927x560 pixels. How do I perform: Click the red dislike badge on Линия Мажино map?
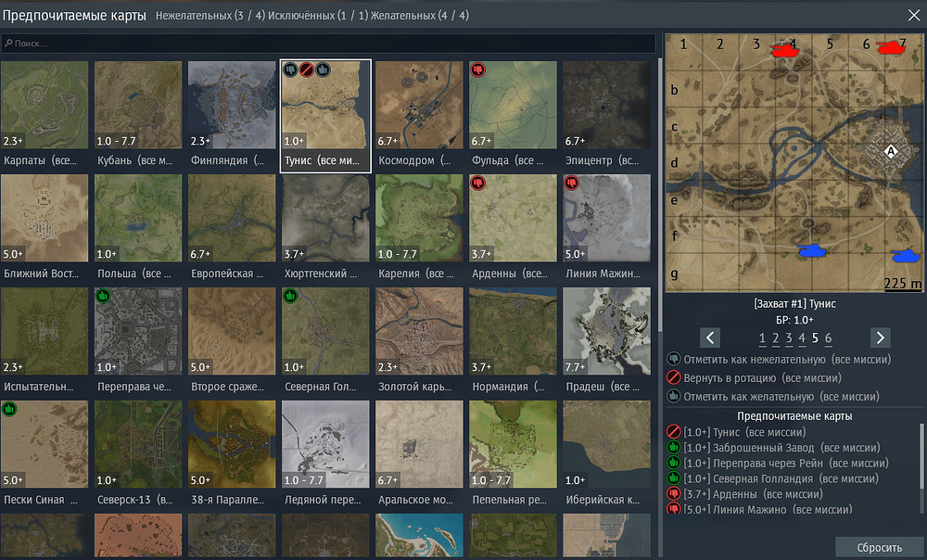(x=572, y=183)
